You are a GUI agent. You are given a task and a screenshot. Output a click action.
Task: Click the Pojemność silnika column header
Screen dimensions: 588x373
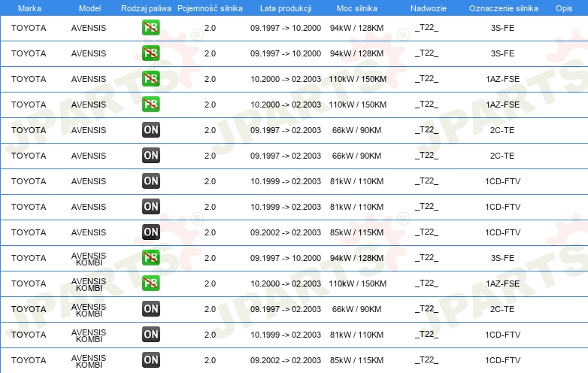[210, 8]
